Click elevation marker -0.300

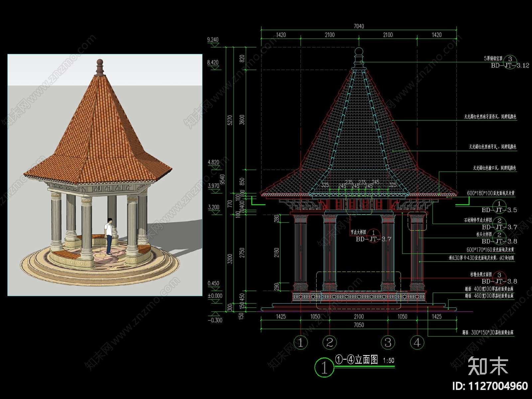[x=215, y=320]
